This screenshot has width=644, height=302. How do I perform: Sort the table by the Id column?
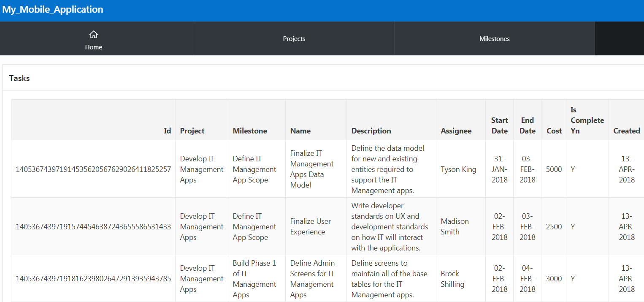[167, 131]
